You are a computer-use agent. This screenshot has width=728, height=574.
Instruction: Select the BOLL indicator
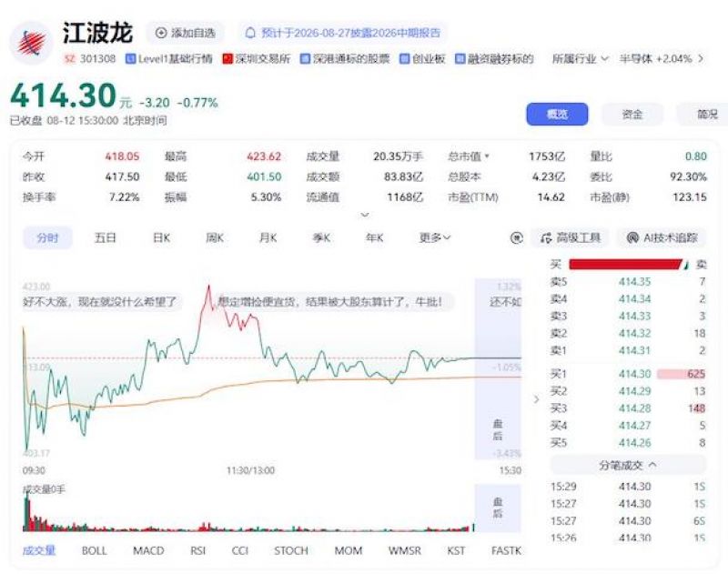click(95, 550)
